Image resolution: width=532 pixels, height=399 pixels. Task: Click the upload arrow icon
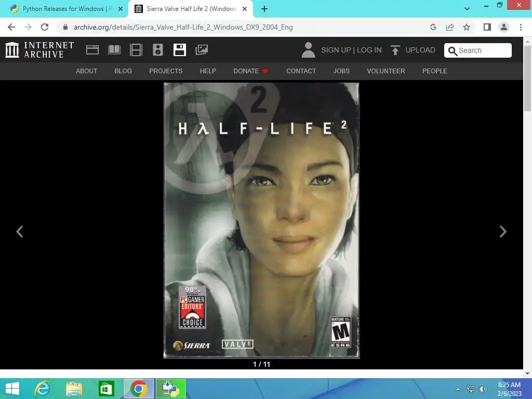point(395,50)
